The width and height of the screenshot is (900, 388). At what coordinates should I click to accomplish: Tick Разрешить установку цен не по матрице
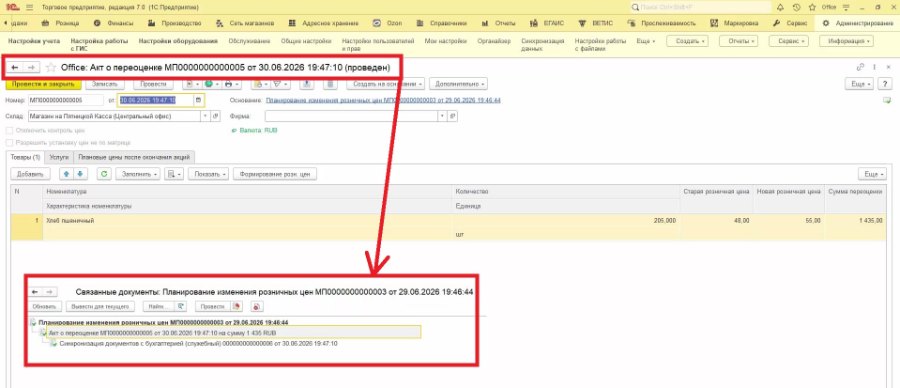9,142
